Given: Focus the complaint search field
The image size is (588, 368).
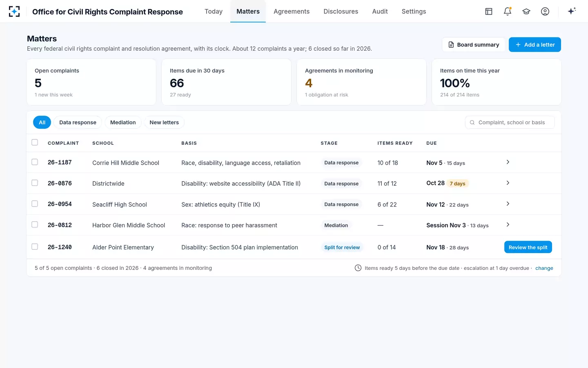Looking at the screenshot, I should (510, 122).
